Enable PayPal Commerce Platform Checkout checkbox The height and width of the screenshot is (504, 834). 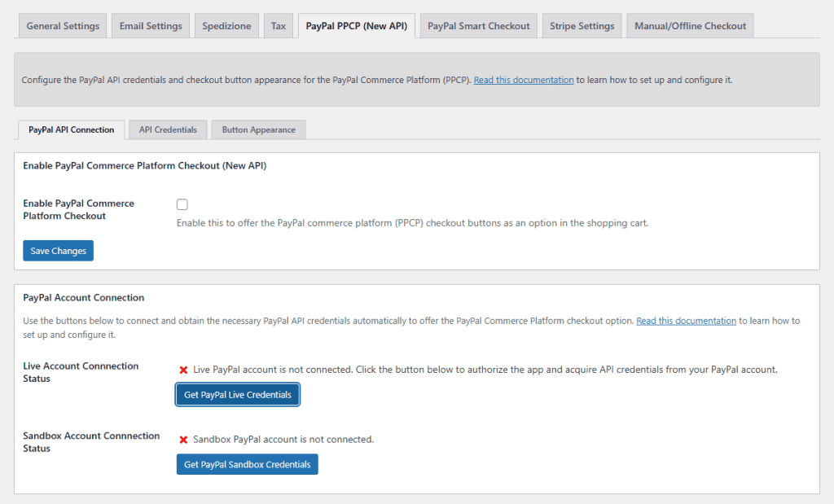[x=182, y=204]
